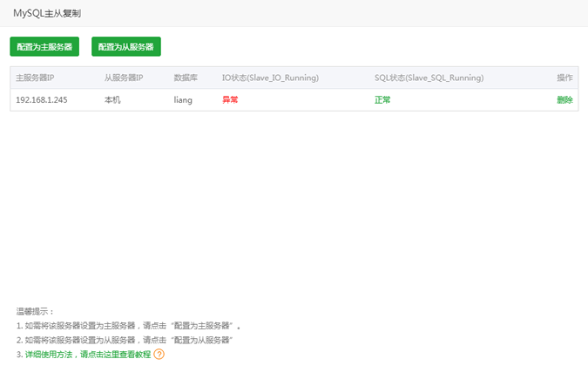Click the orange question mark help icon
The image size is (588, 386).
click(x=159, y=355)
